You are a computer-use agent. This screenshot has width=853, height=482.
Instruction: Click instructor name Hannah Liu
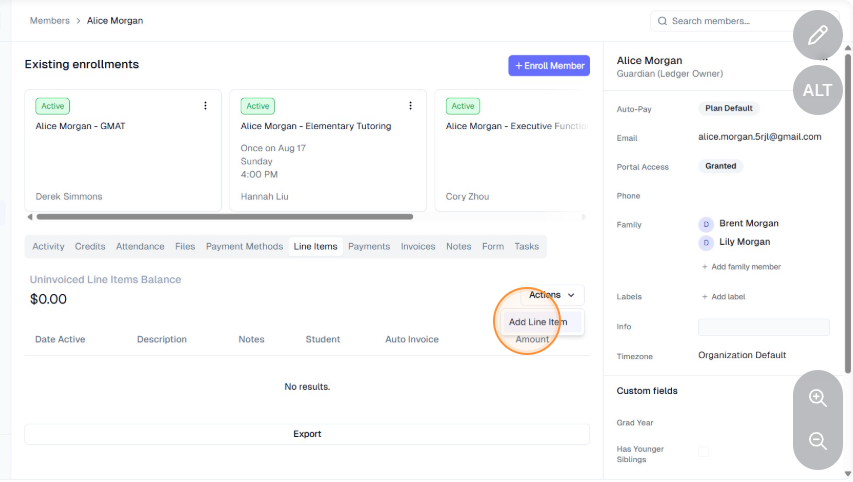[264, 197]
